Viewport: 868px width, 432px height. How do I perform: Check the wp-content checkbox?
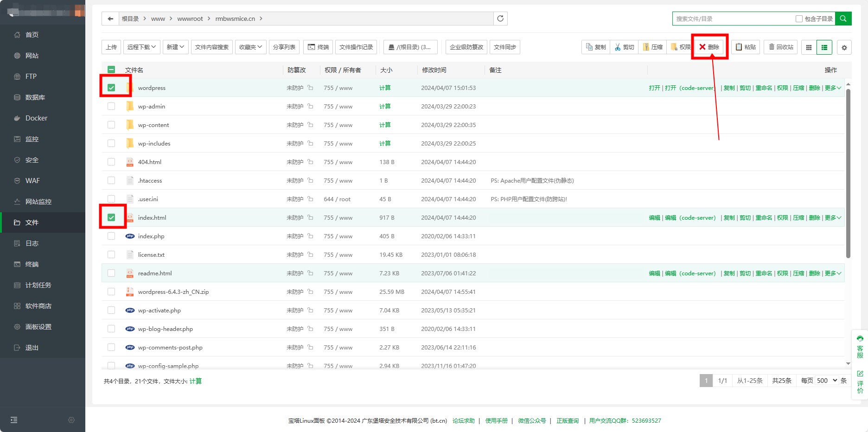coord(111,125)
